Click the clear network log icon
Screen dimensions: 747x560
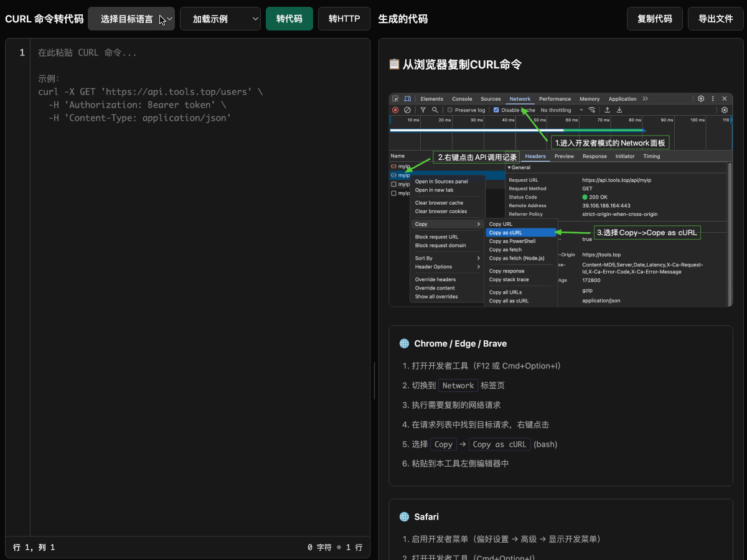coord(407,110)
